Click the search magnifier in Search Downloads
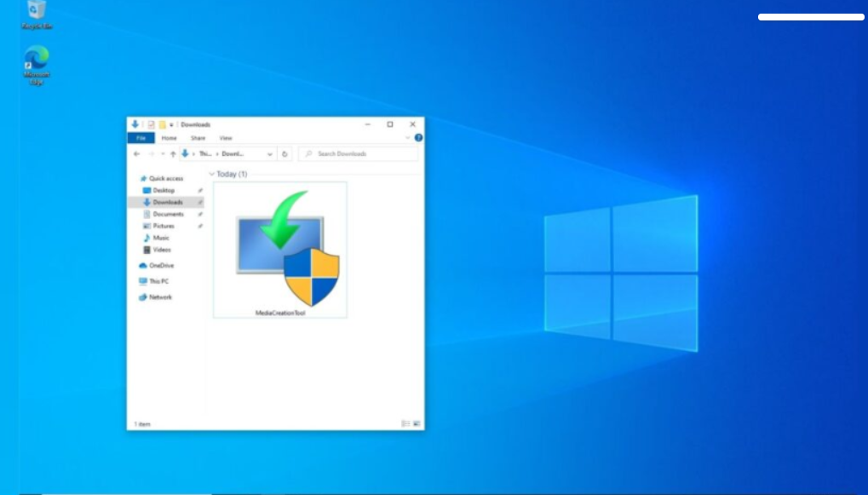This screenshot has height=495, width=868. click(x=309, y=154)
